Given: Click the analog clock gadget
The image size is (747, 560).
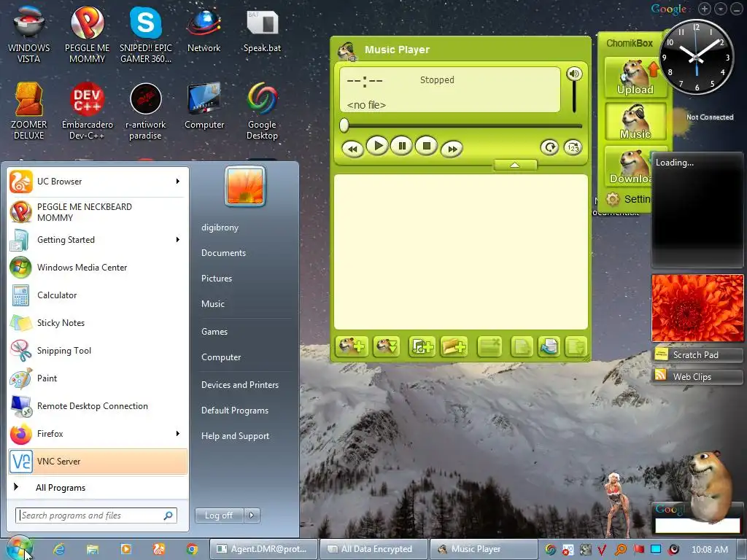Looking at the screenshot, I should click(x=697, y=57).
